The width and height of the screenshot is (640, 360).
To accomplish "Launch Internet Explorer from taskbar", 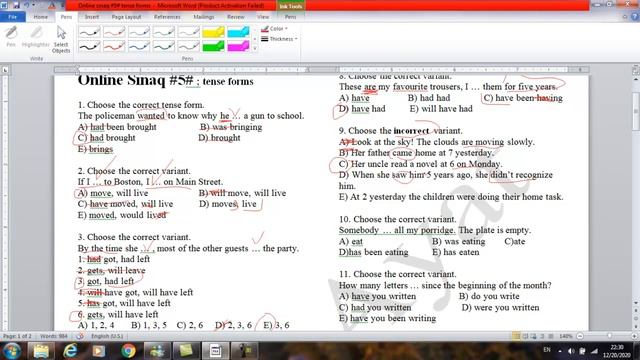I will point(70,351).
